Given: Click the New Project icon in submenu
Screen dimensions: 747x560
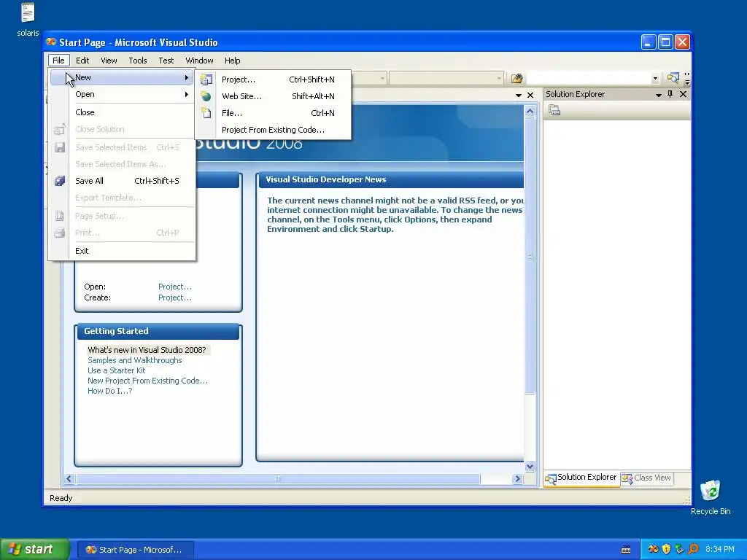Looking at the screenshot, I should tap(206, 79).
